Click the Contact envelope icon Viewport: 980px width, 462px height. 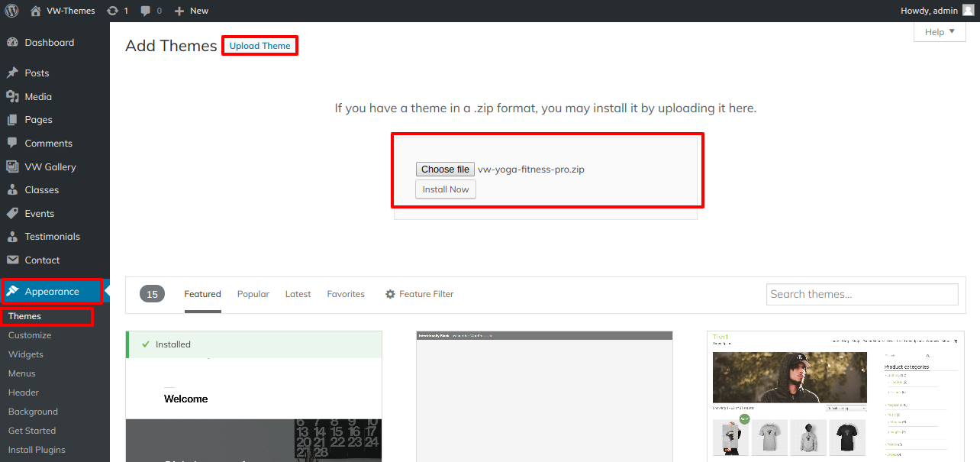coord(12,260)
